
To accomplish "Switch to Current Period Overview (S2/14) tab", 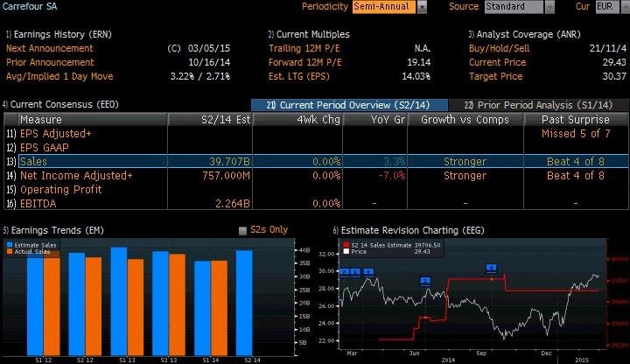I will click(x=349, y=105).
